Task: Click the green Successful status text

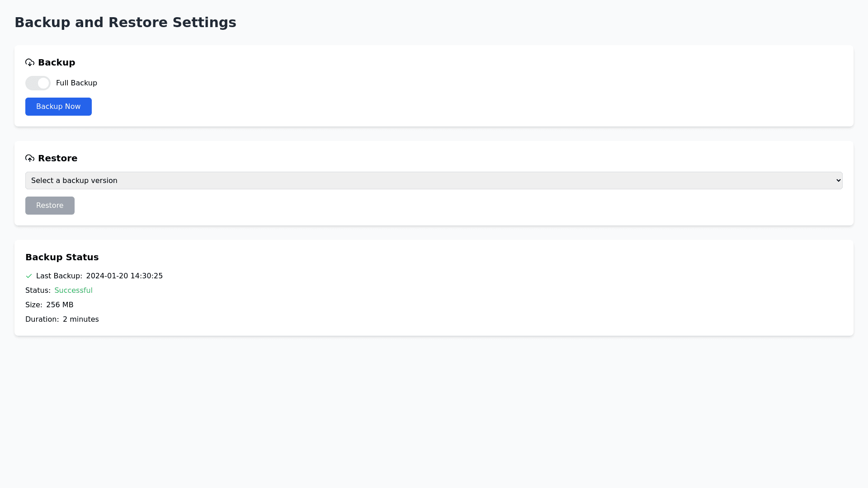Action: click(73, 291)
